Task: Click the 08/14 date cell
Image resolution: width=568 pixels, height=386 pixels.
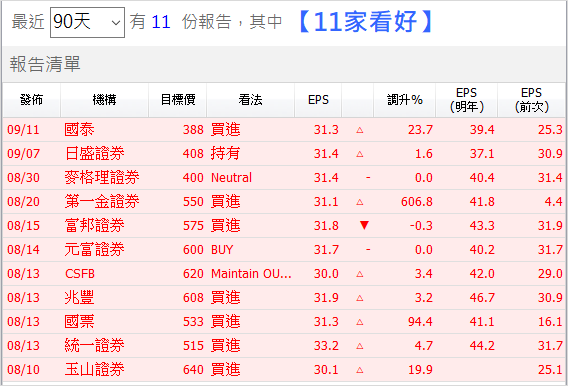Action: (23, 249)
